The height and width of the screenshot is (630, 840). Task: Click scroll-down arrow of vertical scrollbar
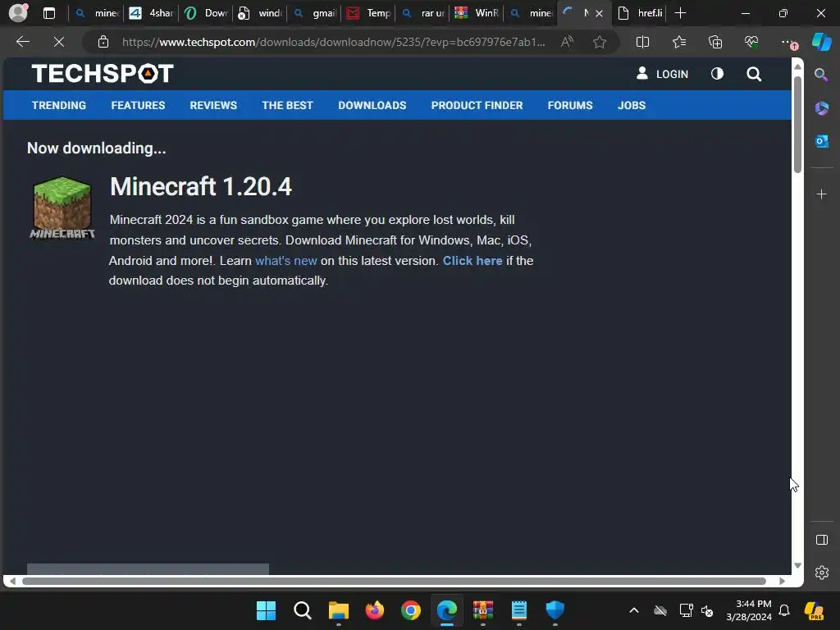(x=797, y=566)
